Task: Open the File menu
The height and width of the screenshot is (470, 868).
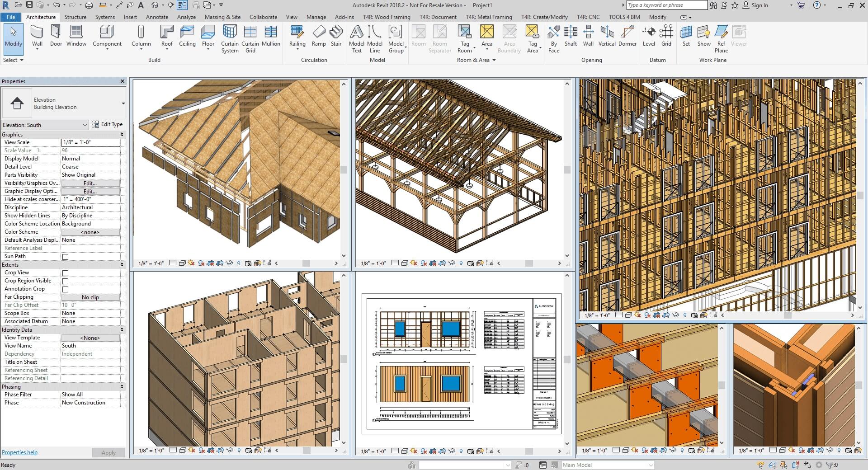Action: pyautogui.click(x=11, y=17)
